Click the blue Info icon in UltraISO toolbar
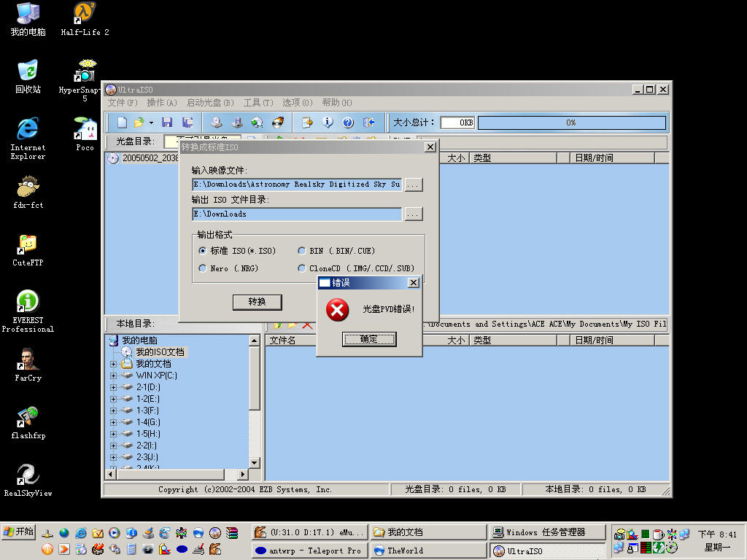 (x=328, y=122)
